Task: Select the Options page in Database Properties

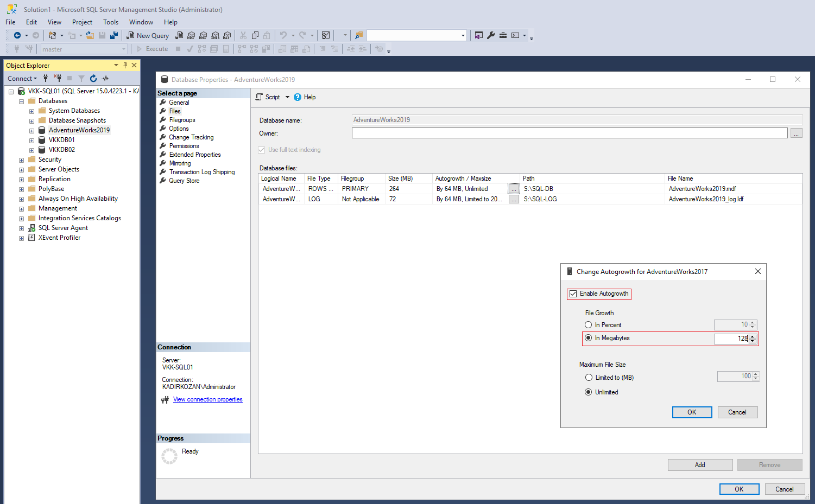Action: pos(178,128)
